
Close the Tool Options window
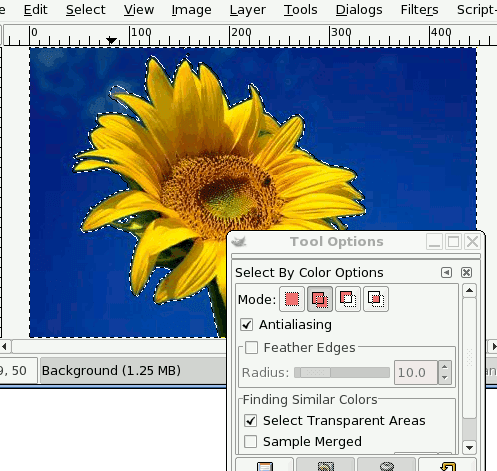point(472,242)
